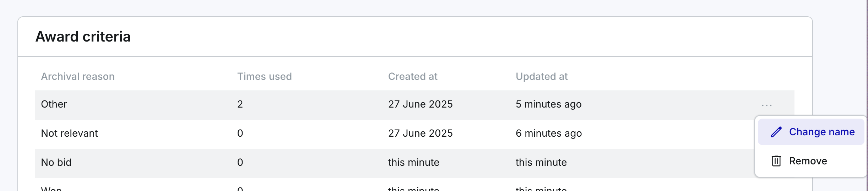
Task: Select the No bid row name
Action: [56, 162]
